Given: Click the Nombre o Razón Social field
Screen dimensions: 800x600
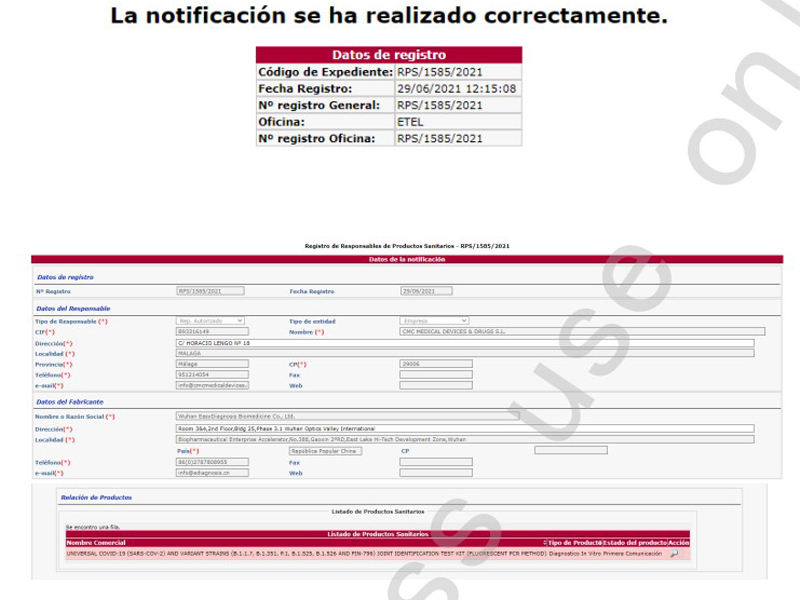Looking at the screenshot, I should pyautogui.click(x=347, y=416).
